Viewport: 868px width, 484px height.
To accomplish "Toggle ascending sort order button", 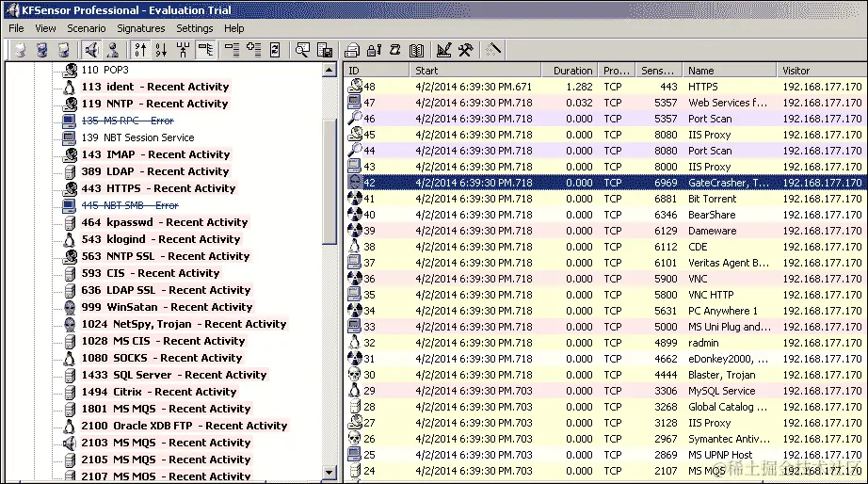I will click(140, 50).
